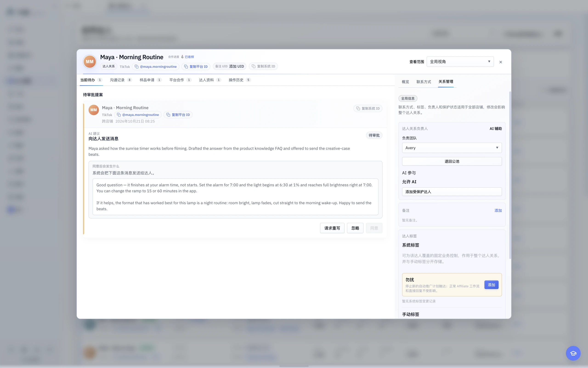Click the 全局信息 badge
This screenshot has height=368, width=588.
tap(408, 99)
